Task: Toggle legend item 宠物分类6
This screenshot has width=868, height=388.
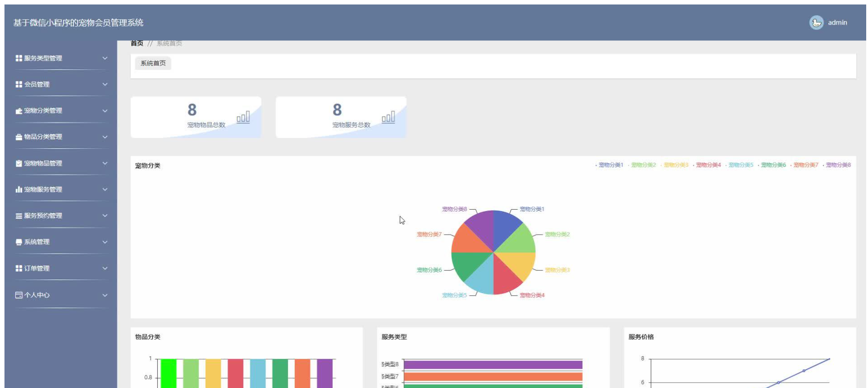Action: pos(772,165)
